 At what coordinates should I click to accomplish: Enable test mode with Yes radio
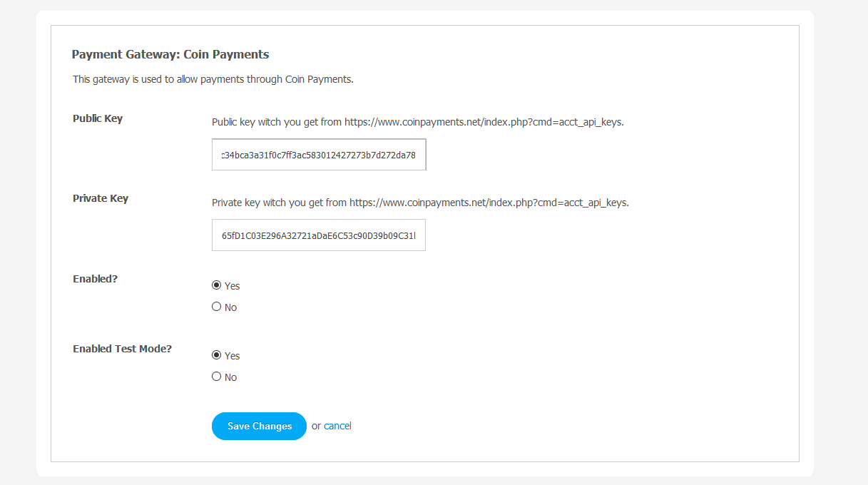[217, 355]
